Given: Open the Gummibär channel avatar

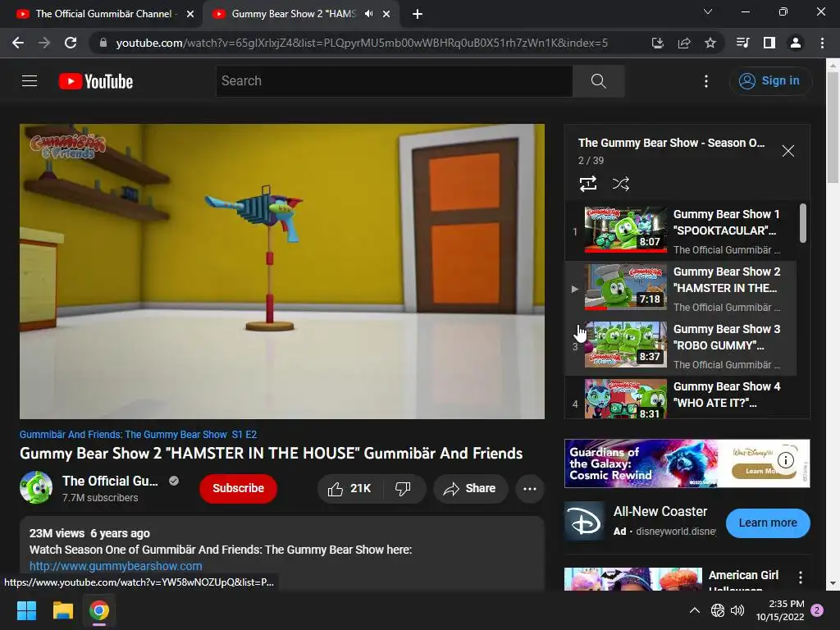Looking at the screenshot, I should pos(36,487).
